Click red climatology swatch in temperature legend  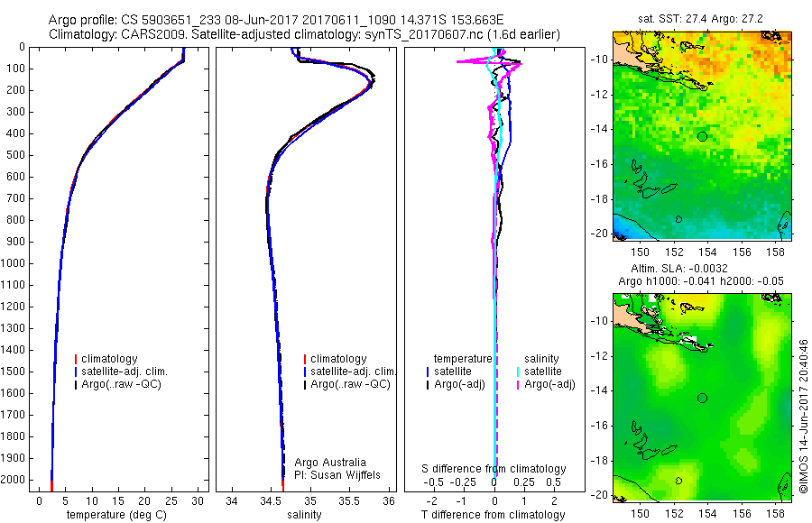(x=76, y=359)
